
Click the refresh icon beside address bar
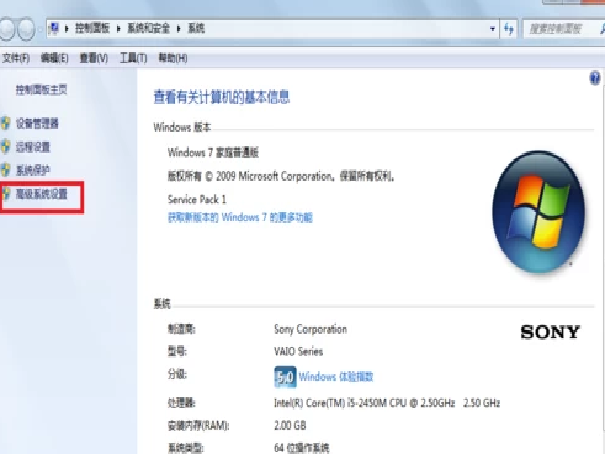tap(509, 29)
